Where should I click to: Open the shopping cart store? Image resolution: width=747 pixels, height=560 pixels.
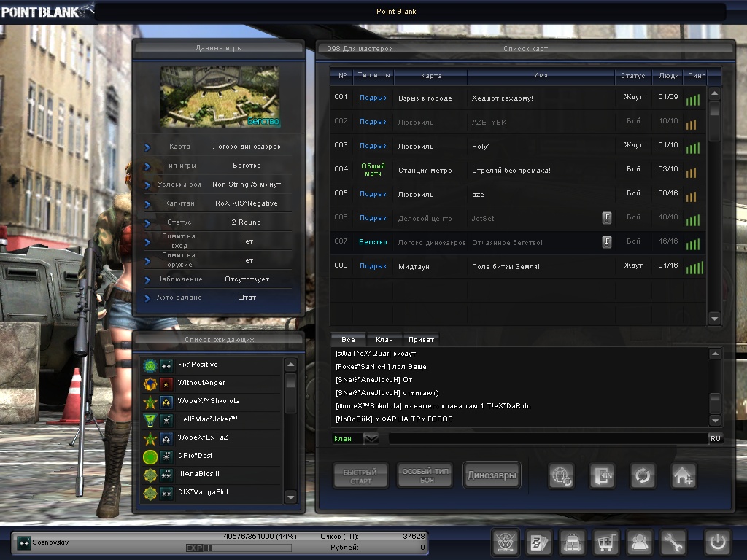[606, 542]
